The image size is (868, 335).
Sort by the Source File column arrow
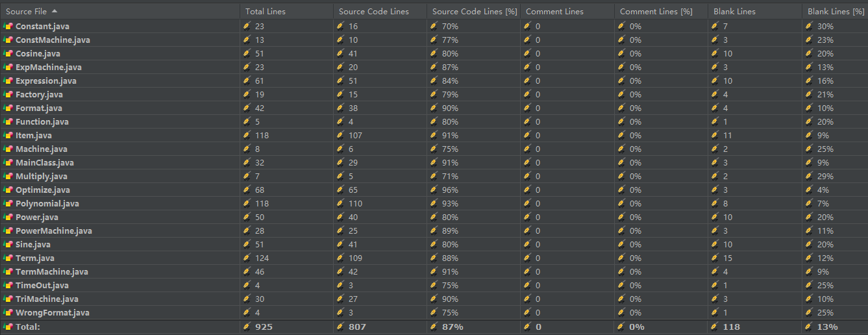coord(54,11)
